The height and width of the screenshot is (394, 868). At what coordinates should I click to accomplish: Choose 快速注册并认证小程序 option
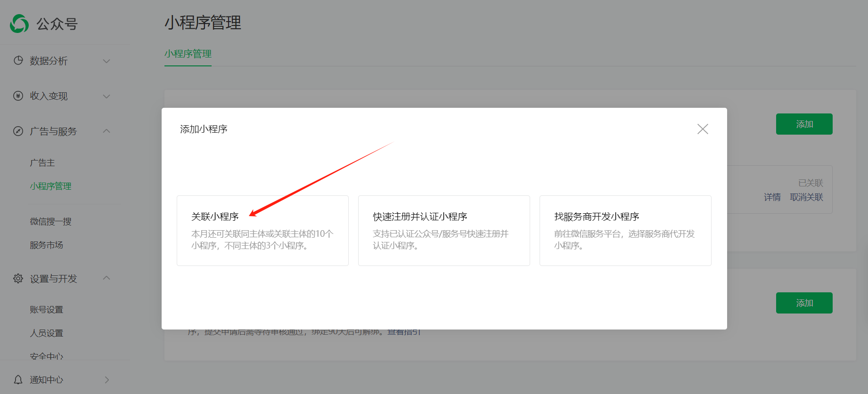click(444, 231)
